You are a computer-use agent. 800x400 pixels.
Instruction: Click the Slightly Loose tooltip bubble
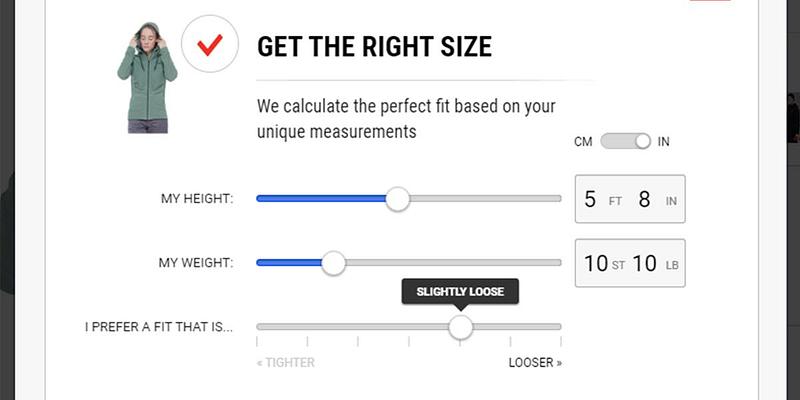(x=460, y=292)
